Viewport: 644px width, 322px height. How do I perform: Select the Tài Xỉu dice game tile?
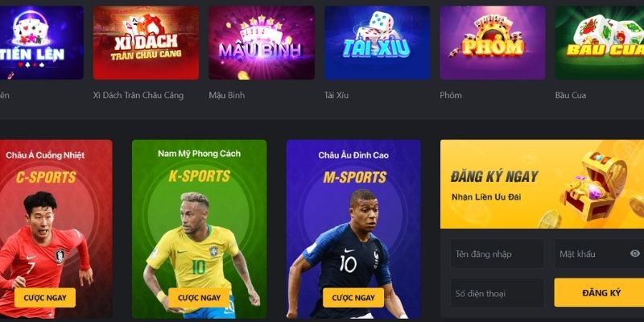pyautogui.click(x=377, y=43)
